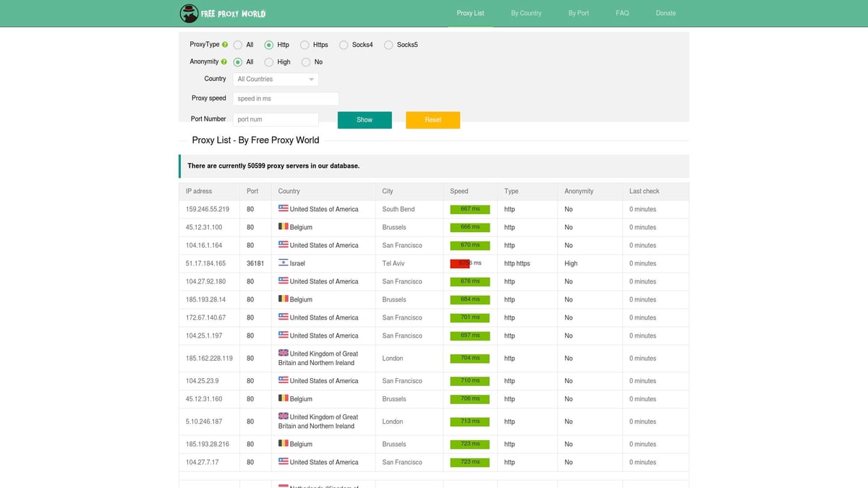Click the red speed bar for 51.17.184.165
This screenshot has height=488, width=868.
point(460,263)
